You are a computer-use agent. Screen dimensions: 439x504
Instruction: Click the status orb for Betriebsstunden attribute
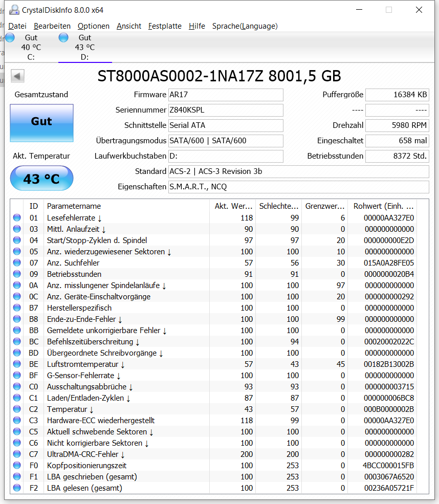(17, 274)
